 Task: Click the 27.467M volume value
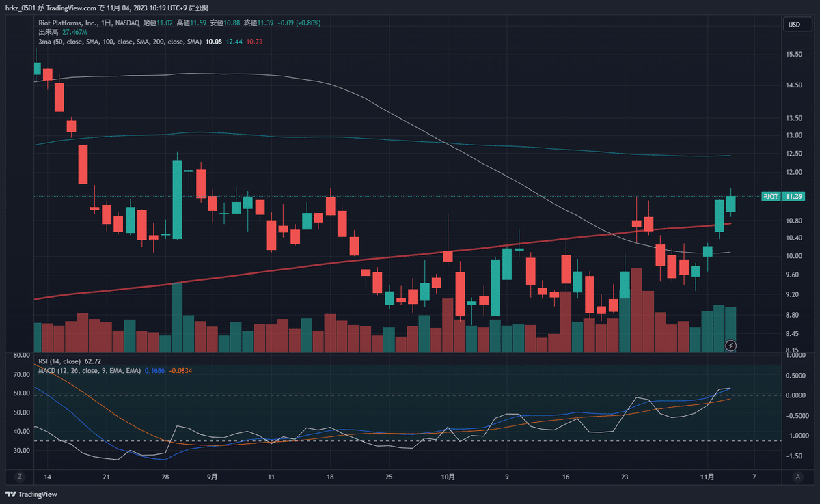(75, 32)
